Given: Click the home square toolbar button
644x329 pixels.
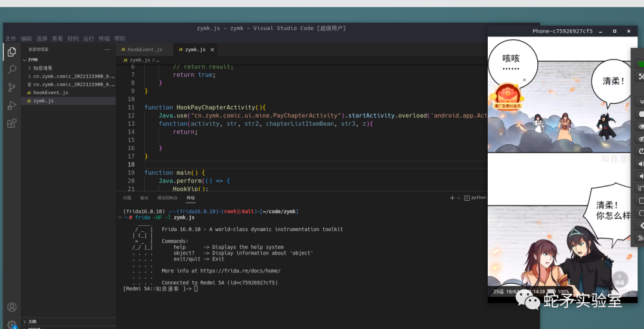Looking at the screenshot, I should 640,201.
